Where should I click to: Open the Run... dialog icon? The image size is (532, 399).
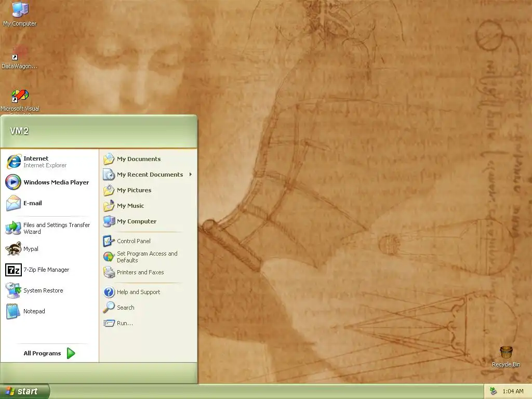(109, 323)
